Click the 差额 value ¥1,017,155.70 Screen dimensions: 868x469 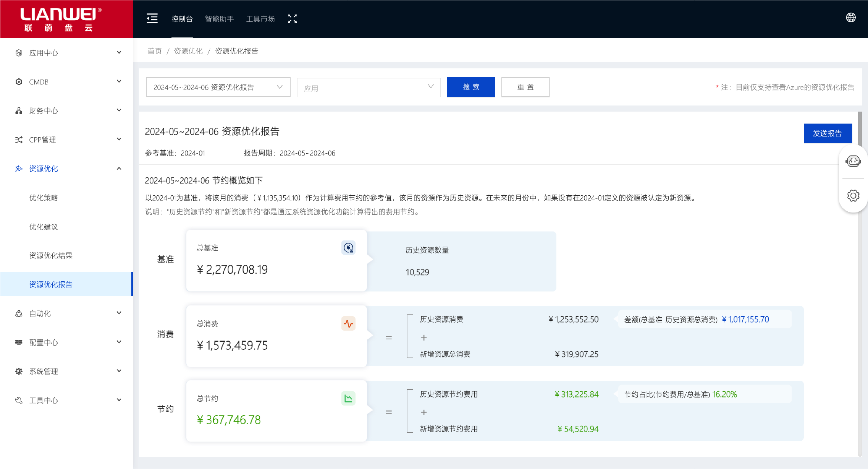pyautogui.click(x=745, y=320)
